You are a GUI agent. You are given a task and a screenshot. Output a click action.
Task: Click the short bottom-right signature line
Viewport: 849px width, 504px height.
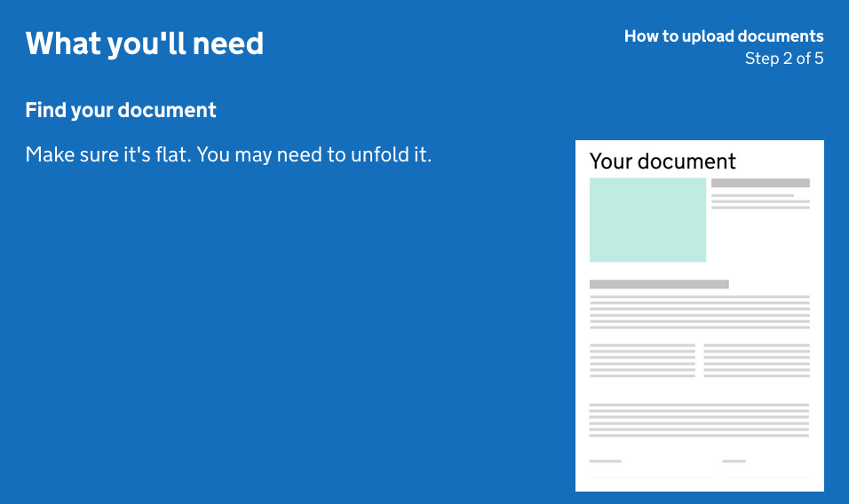pyautogui.click(x=734, y=461)
